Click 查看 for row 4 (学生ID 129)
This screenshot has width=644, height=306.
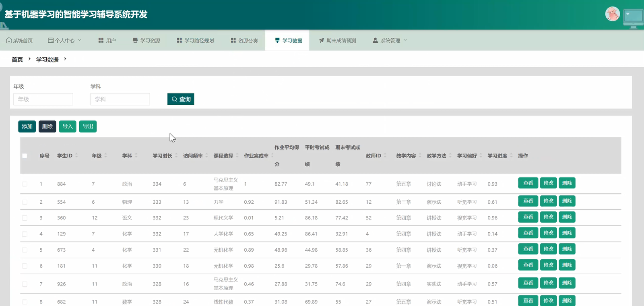click(528, 233)
